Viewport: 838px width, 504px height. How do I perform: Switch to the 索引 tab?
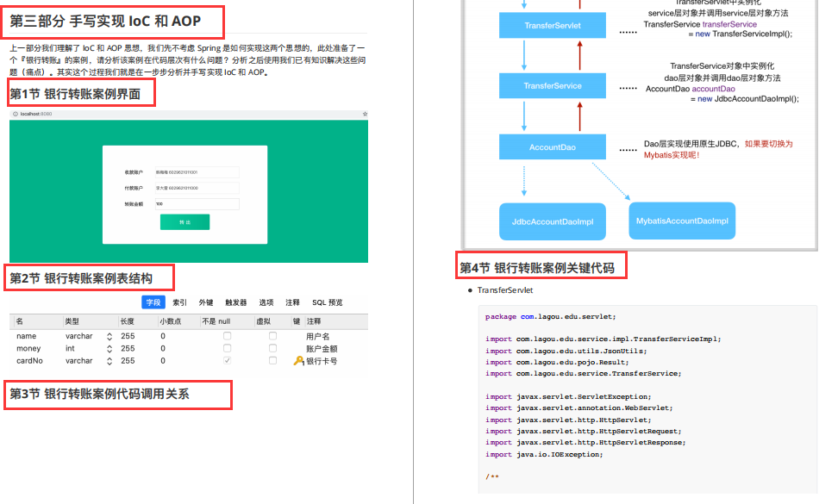pos(178,302)
